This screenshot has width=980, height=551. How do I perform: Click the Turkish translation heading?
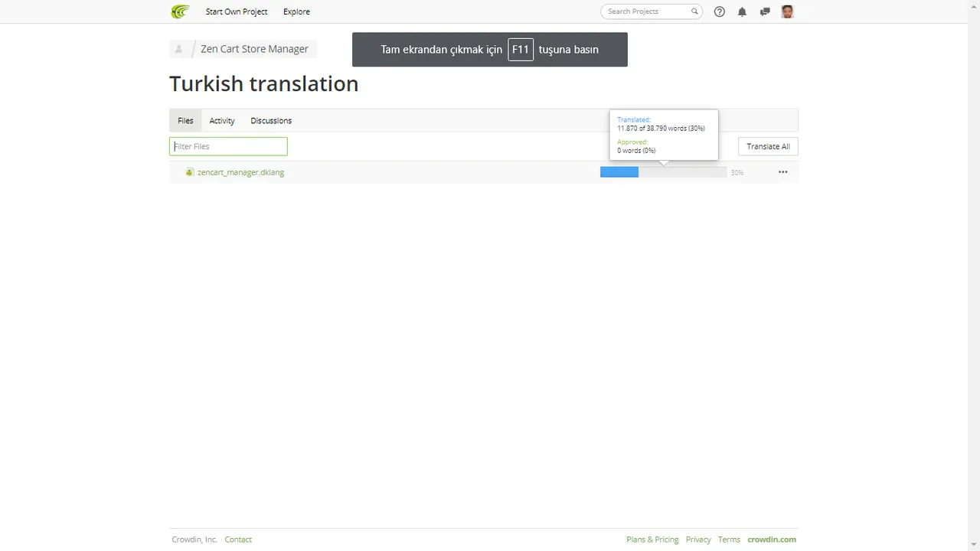tap(264, 83)
